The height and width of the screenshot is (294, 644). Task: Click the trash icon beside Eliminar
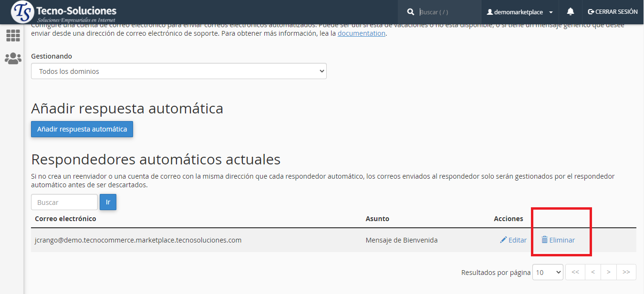(544, 240)
